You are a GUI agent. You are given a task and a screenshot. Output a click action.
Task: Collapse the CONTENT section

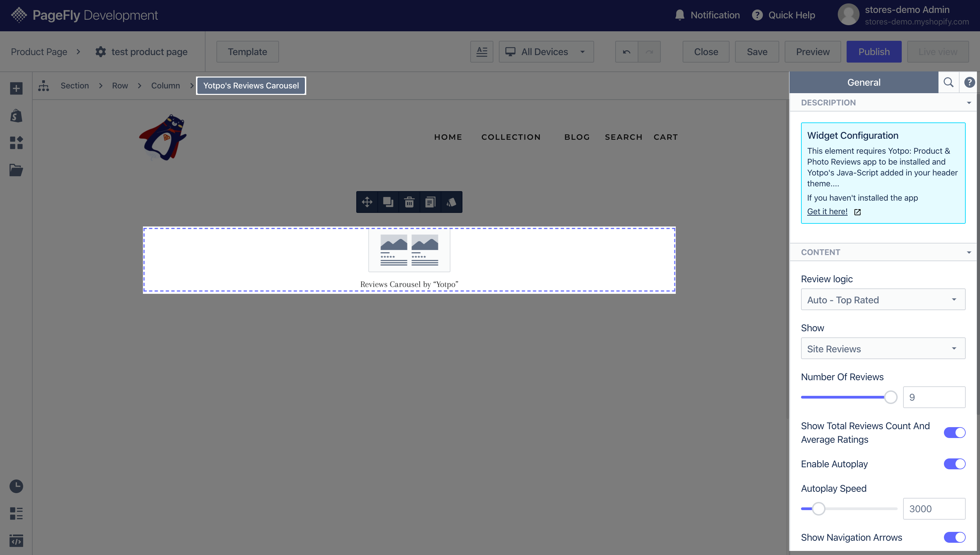(883, 252)
